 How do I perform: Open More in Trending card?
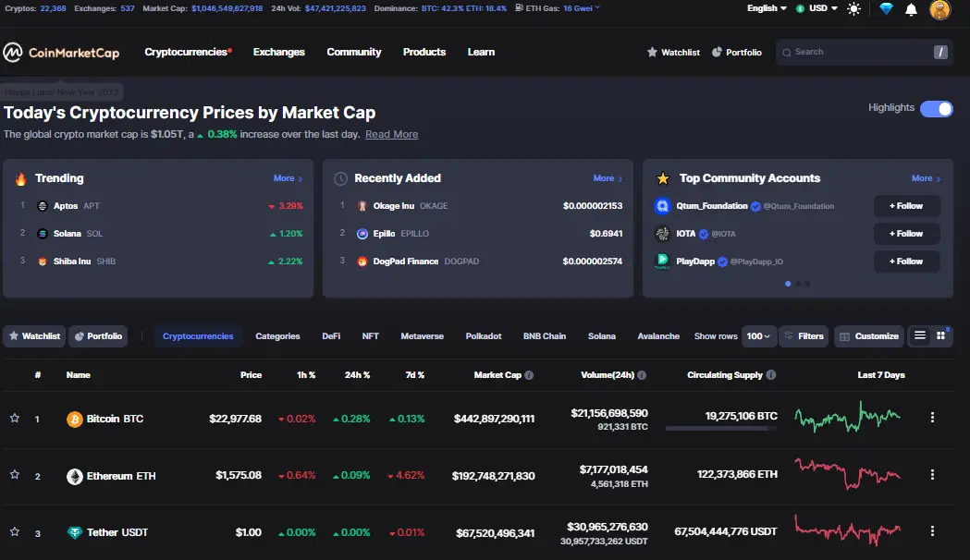(288, 178)
